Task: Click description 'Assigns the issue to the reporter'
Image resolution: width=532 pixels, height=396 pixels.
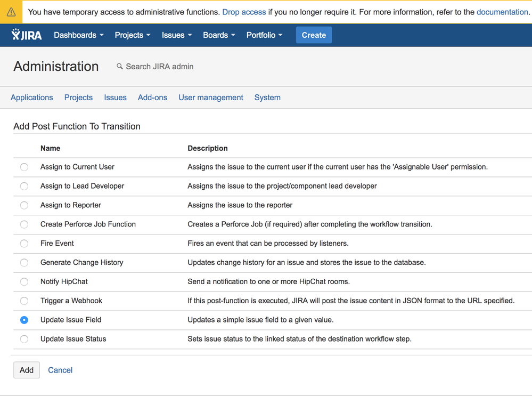Action: tap(240, 205)
